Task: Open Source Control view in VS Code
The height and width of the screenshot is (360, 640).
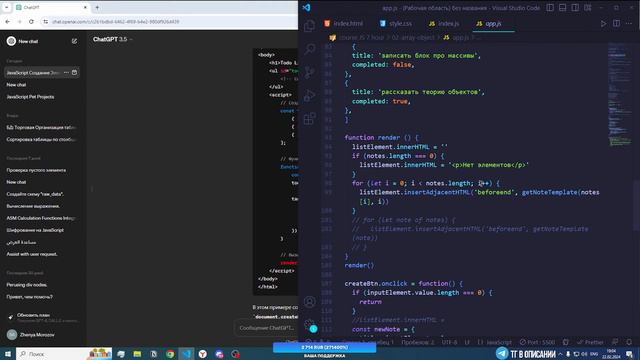Action: [x=309, y=72]
